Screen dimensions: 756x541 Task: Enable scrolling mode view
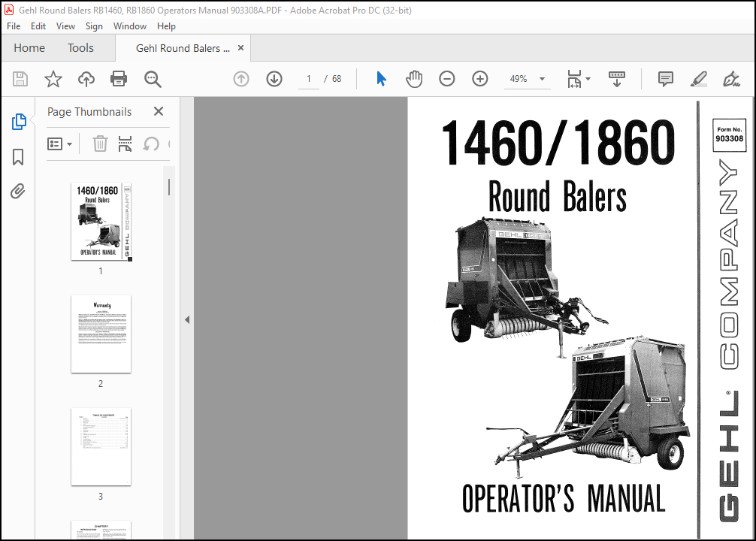click(617, 79)
